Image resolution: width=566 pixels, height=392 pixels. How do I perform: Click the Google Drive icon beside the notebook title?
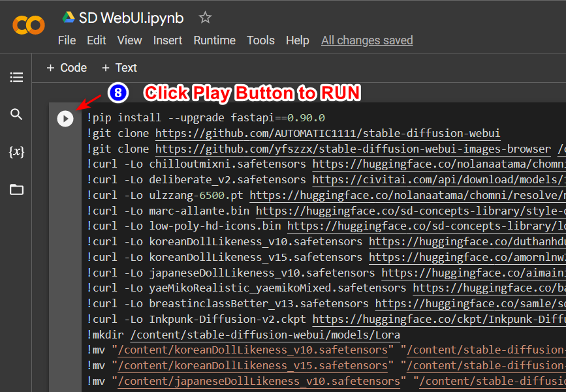(x=69, y=18)
